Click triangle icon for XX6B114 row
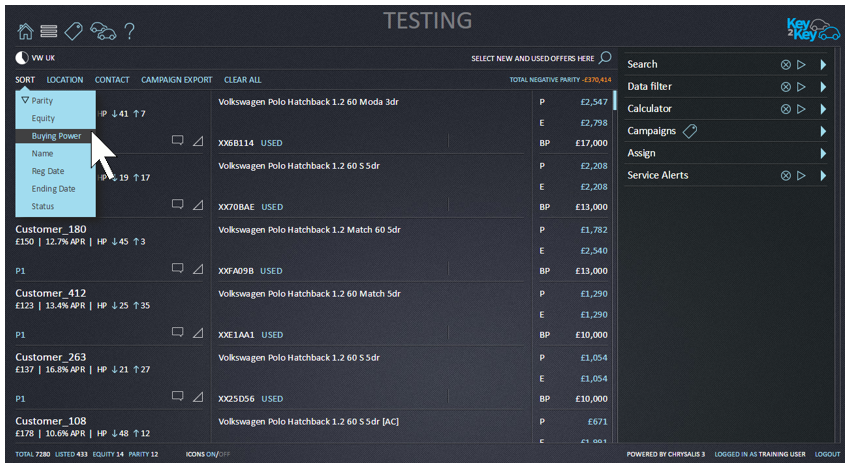The width and height of the screenshot is (848, 466). [x=198, y=141]
